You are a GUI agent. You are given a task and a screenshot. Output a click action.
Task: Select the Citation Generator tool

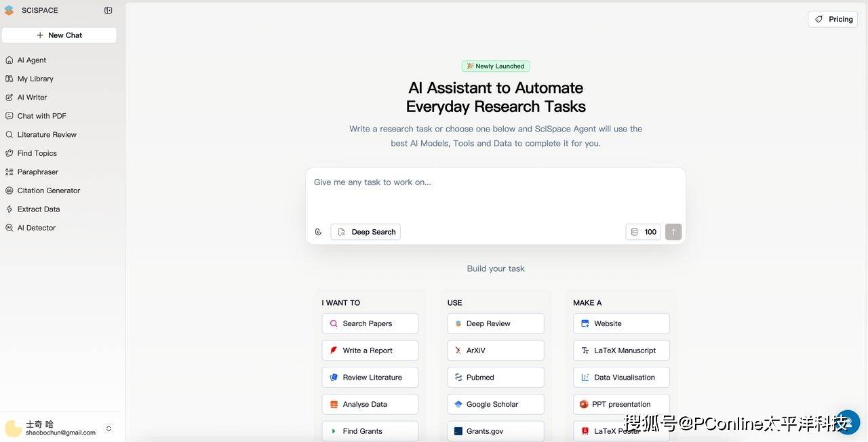[x=48, y=190]
